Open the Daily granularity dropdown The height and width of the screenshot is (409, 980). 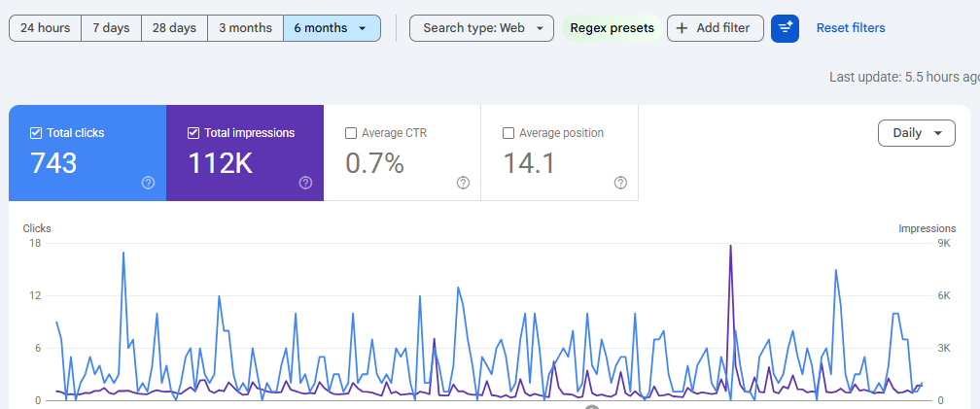click(x=916, y=133)
